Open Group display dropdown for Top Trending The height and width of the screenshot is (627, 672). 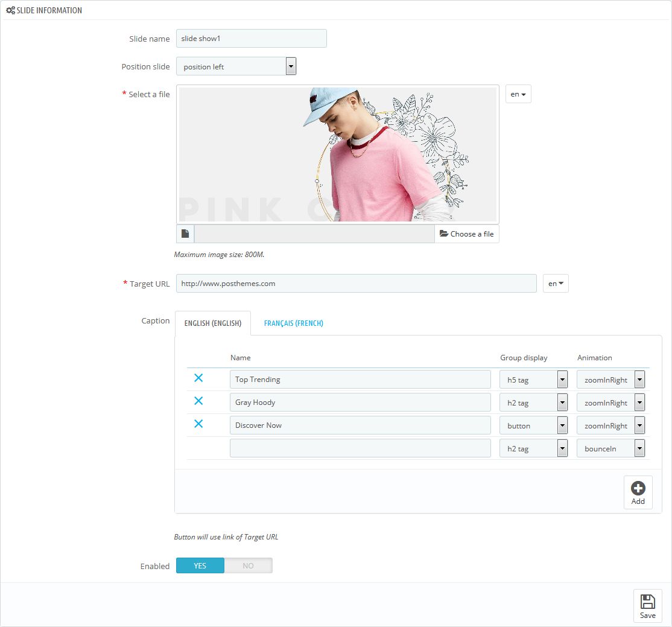point(533,380)
